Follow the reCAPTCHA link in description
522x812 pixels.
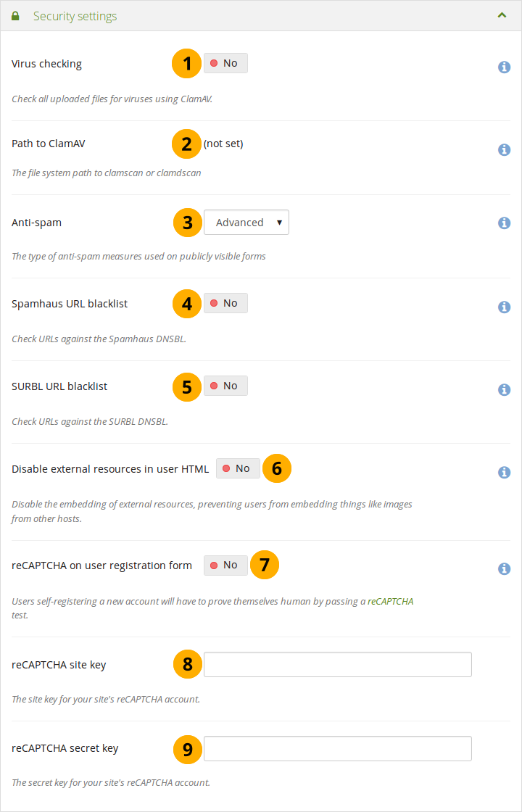pos(390,601)
